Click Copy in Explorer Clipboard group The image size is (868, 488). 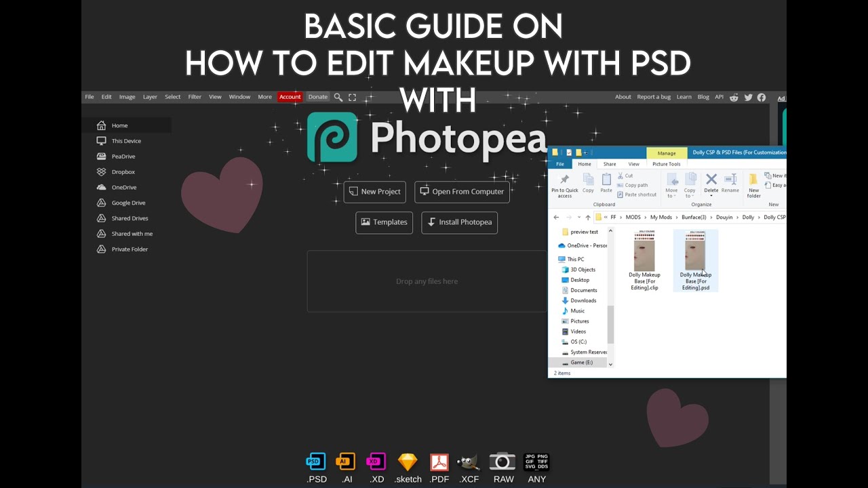click(588, 183)
